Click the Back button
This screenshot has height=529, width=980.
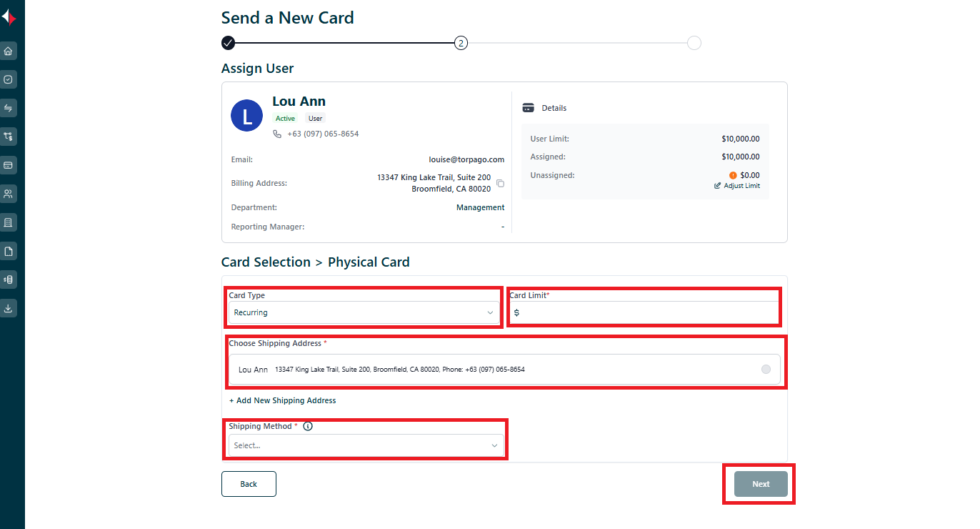249,484
